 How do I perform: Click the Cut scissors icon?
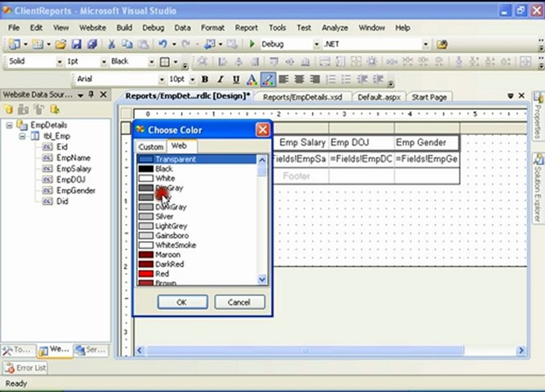[x=112, y=44]
